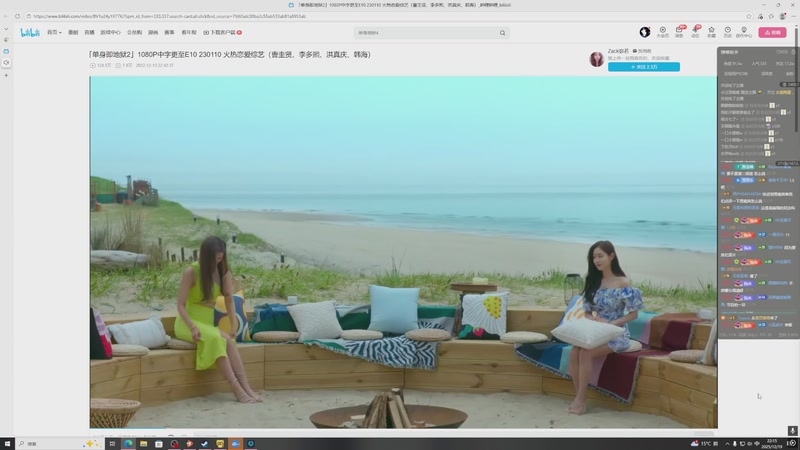Click the browser back arrow
This screenshot has width=800, height=450.
click(6, 16)
